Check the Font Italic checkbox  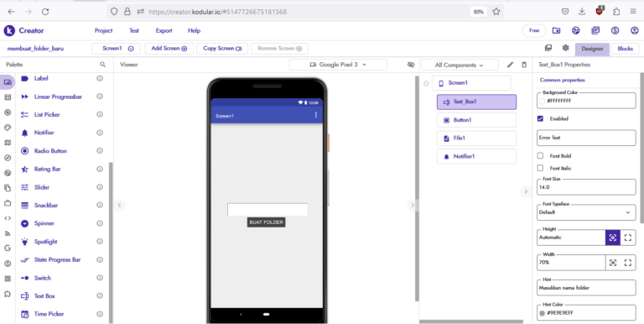pyautogui.click(x=541, y=168)
